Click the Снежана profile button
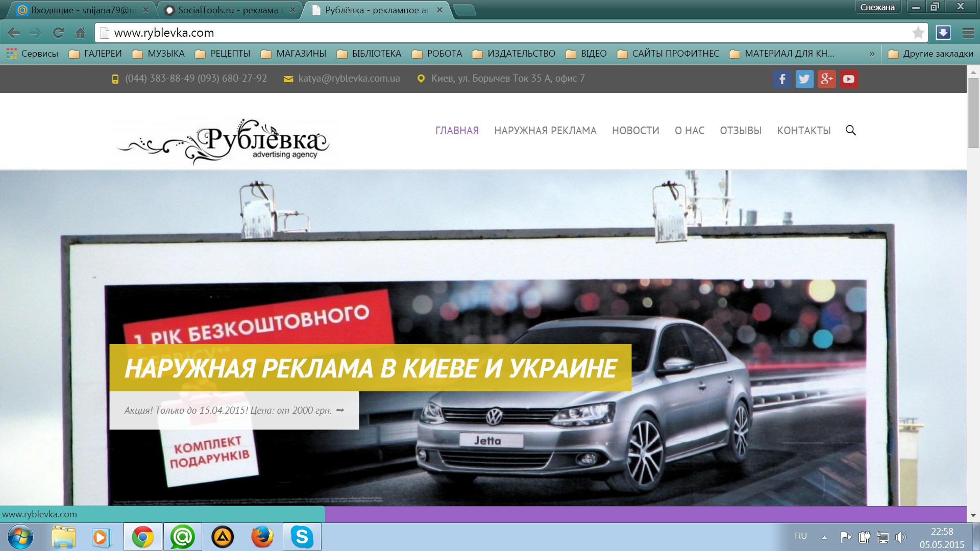This screenshot has height=551, width=980. point(877,7)
